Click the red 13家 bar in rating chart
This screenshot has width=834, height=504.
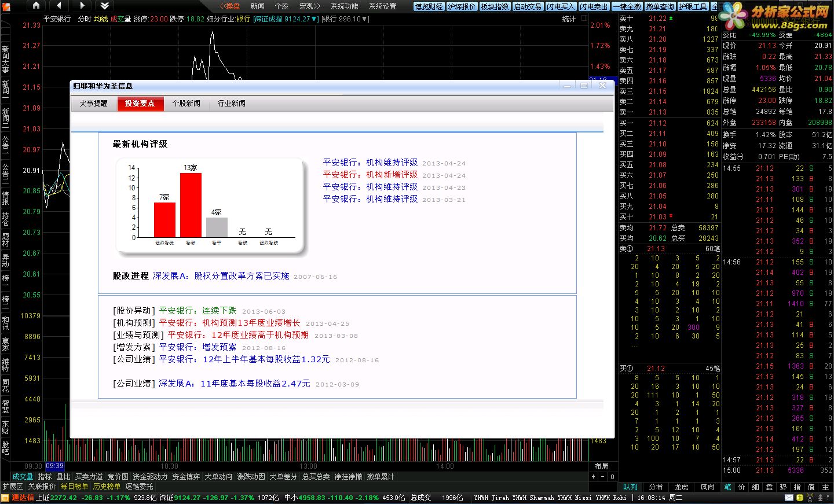point(191,205)
